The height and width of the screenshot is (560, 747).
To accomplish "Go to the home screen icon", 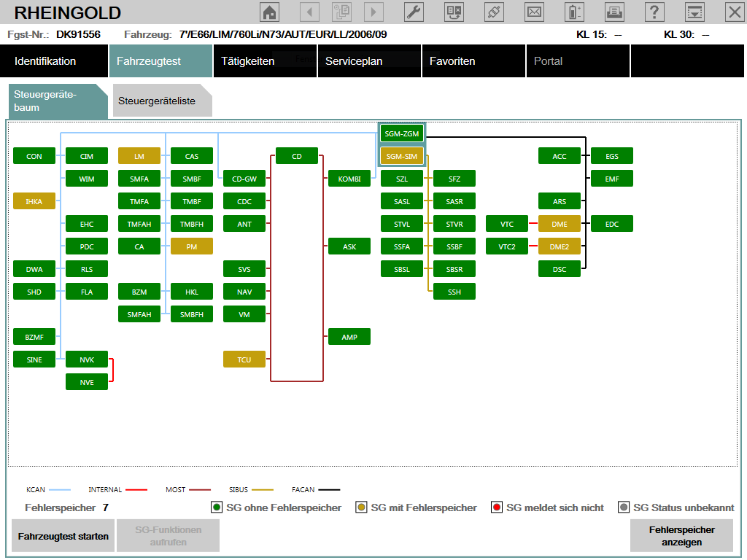I will click(269, 12).
